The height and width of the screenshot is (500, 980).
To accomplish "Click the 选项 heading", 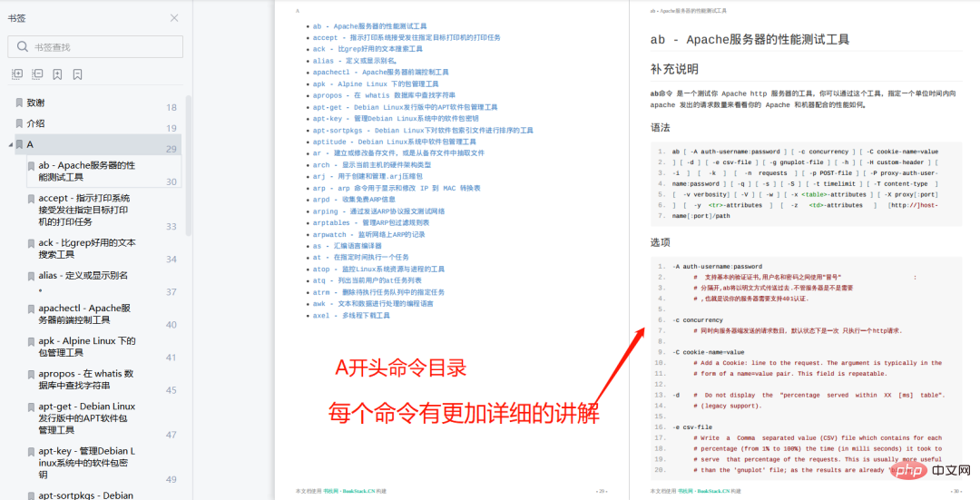I will pos(660,242).
